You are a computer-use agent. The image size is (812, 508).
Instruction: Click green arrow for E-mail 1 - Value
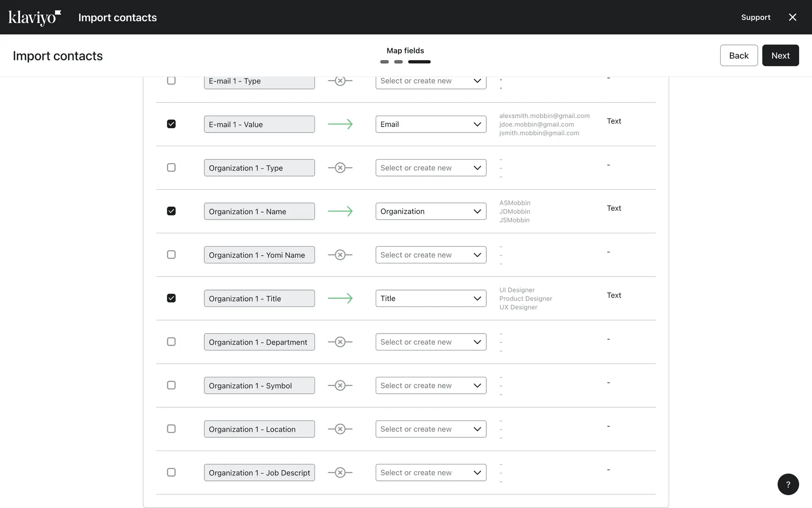point(340,124)
